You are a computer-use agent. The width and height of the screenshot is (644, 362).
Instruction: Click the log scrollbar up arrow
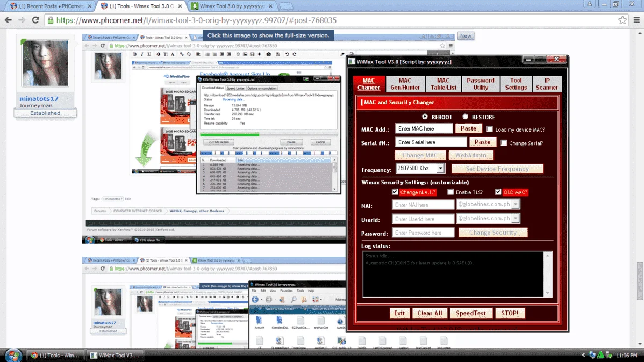[547, 255]
